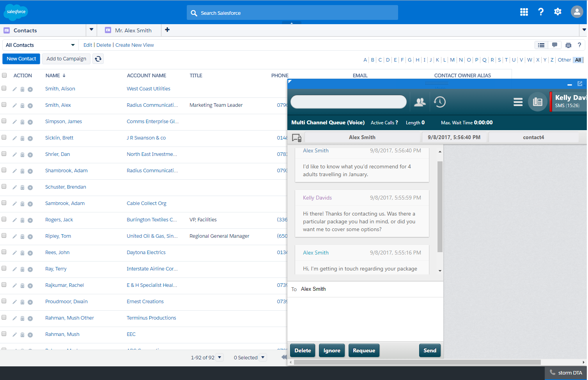Open softphone contacts directory icon

(x=420, y=102)
